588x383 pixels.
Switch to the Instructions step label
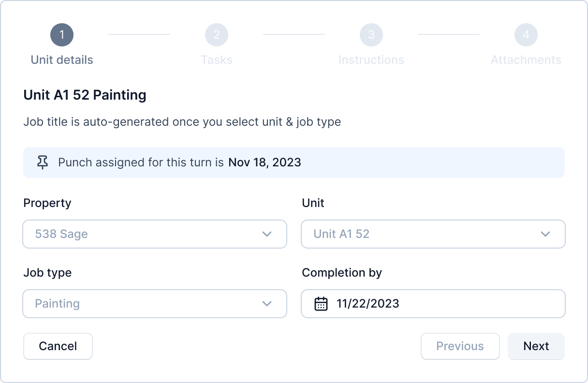click(x=371, y=60)
